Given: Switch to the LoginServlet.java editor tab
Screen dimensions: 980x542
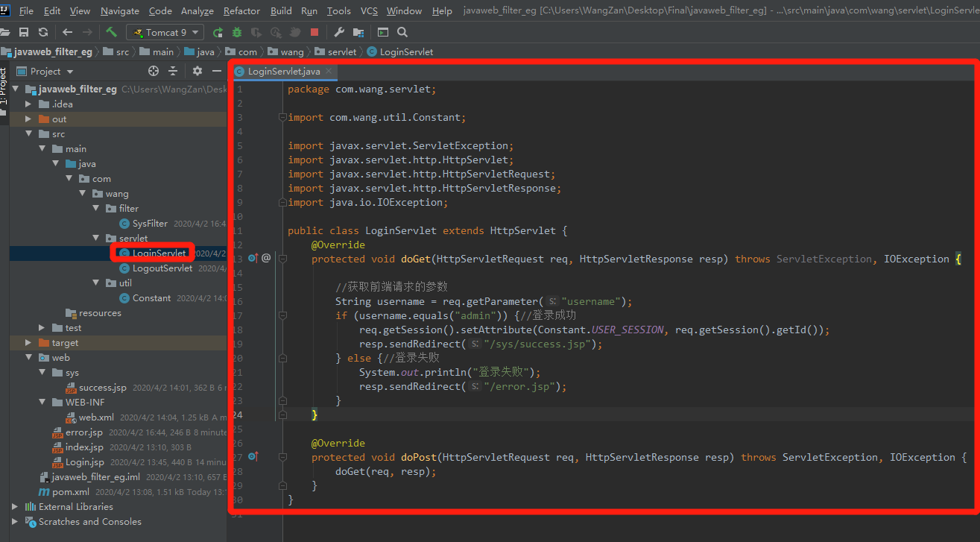Looking at the screenshot, I should coord(283,72).
